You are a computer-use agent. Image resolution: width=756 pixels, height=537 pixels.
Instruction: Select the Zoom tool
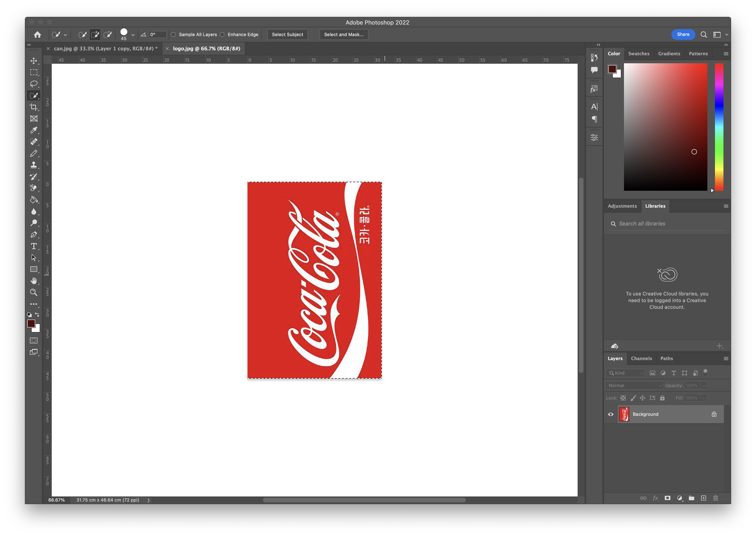pos(34,292)
